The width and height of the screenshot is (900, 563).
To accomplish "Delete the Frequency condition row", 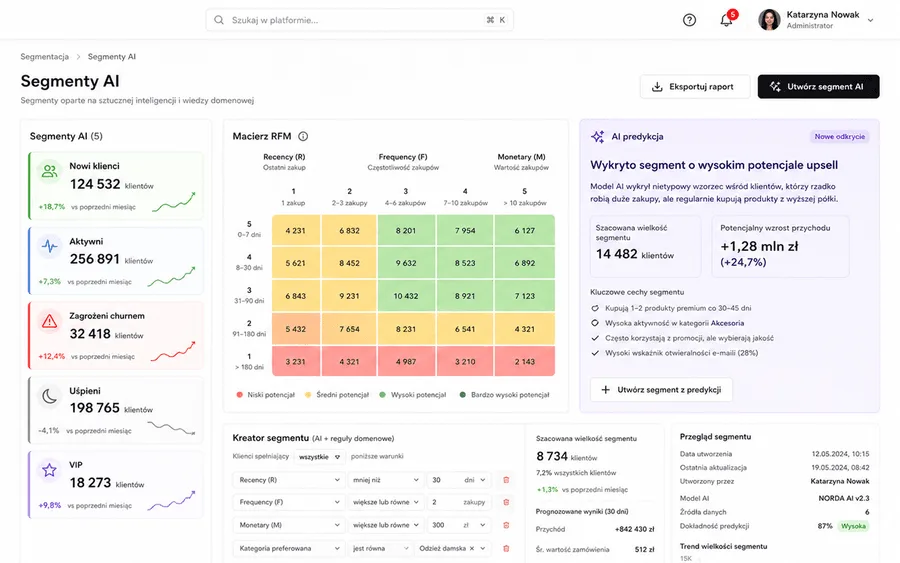I will pyautogui.click(x=506, y=502).
